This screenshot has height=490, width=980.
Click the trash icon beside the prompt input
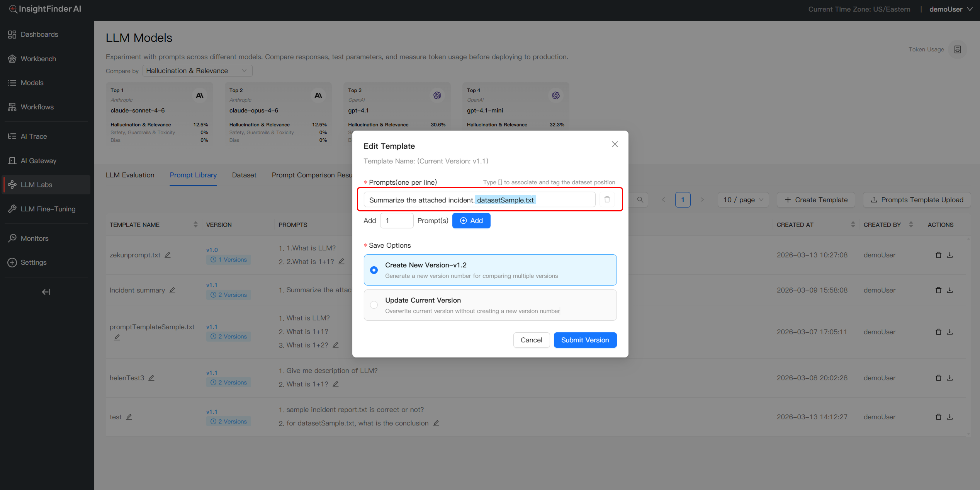coord(607,199)
